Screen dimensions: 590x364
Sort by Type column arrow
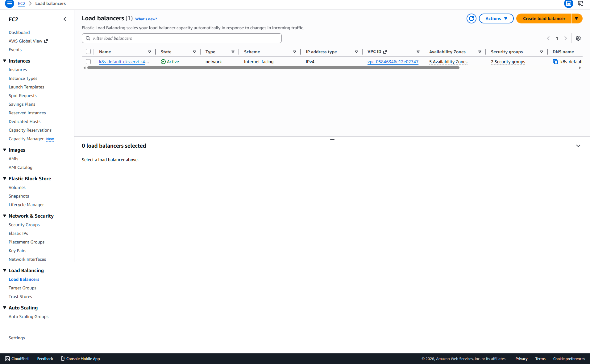click(233, 52)
